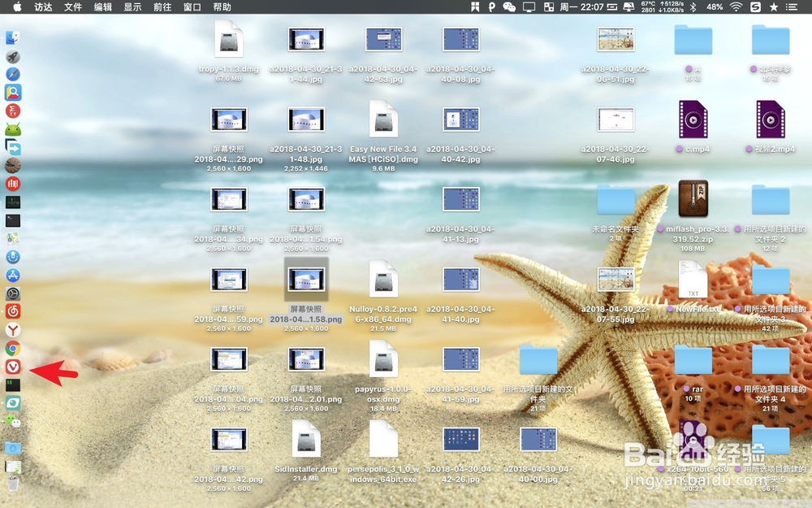Screen dimensions: 812x508
Task: Open Wi-Fi status menu
Action: point(736,7)
